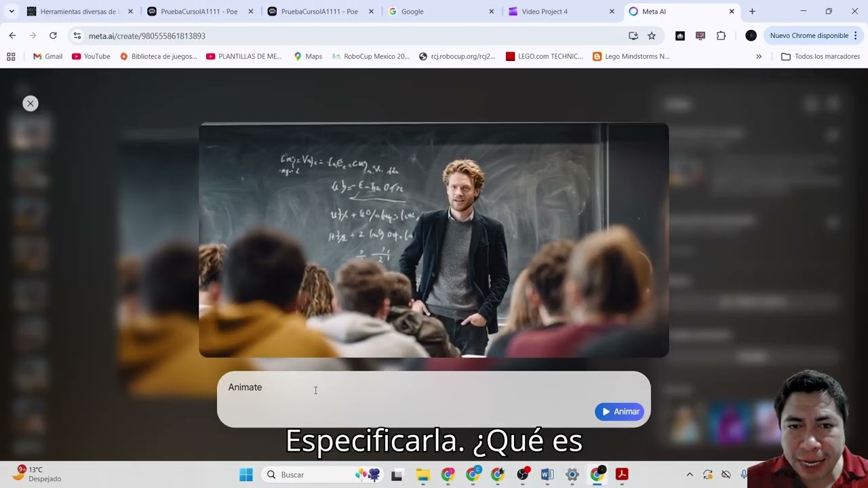Screen dimensions: 868x488
Task: Close the Google tab
Action: [492, 12]
